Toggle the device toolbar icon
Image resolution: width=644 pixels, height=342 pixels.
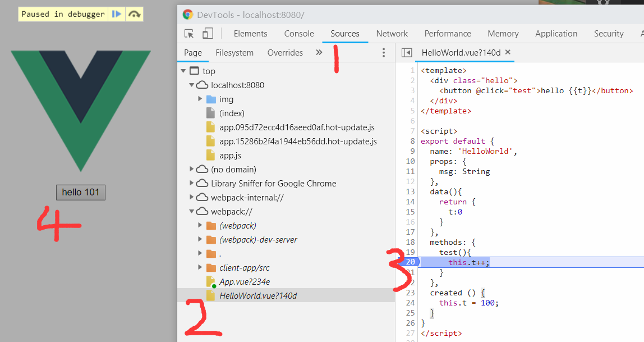tap(208, 34)
